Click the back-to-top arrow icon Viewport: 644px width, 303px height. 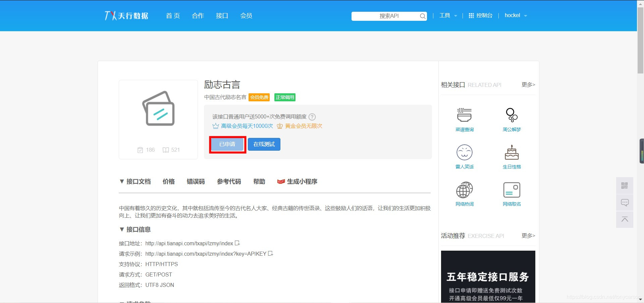point(624,219)
